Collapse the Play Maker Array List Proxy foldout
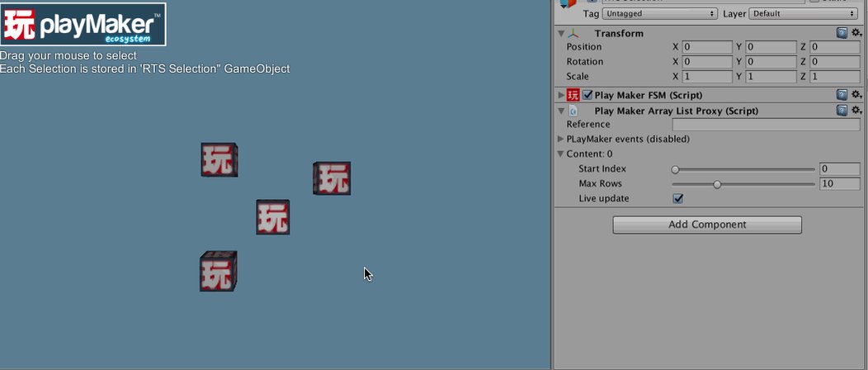The width and height of the screenshot is (868, 370). (x=561, y=111)
